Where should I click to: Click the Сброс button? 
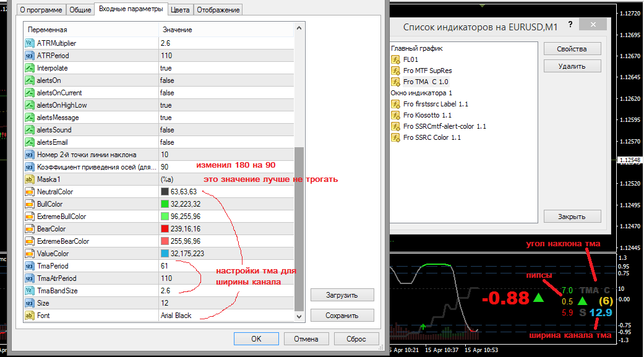click(356, 339)
